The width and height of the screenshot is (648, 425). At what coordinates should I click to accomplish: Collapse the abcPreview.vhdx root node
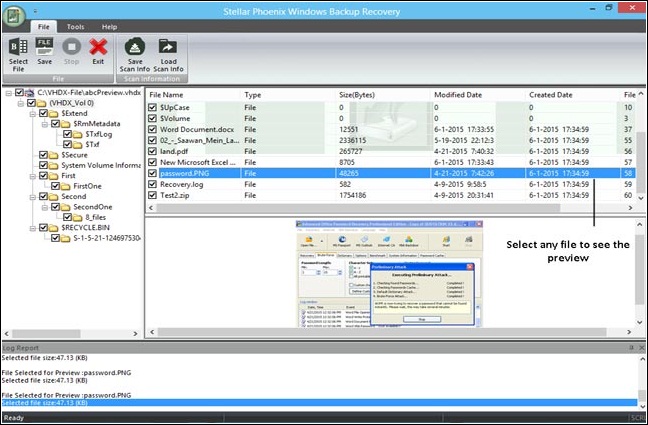point(8,93)
